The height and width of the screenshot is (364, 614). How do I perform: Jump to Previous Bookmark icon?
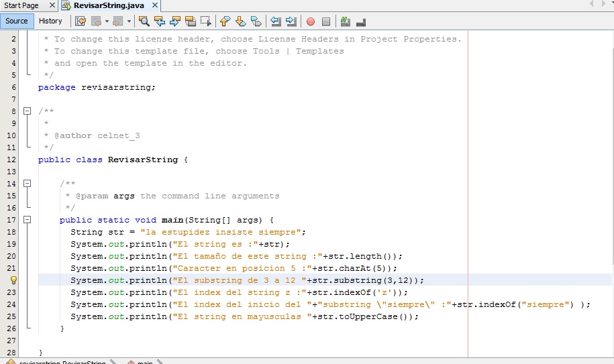tap(225, 21)
